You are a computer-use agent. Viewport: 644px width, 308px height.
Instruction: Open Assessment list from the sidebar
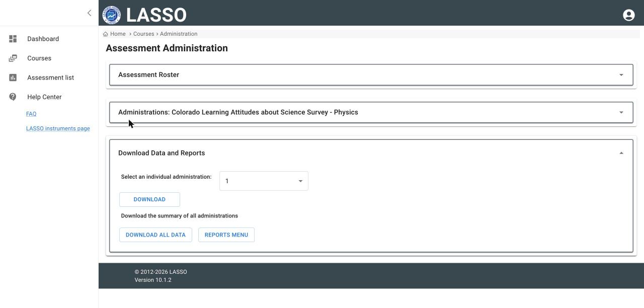tap(50, 78)
